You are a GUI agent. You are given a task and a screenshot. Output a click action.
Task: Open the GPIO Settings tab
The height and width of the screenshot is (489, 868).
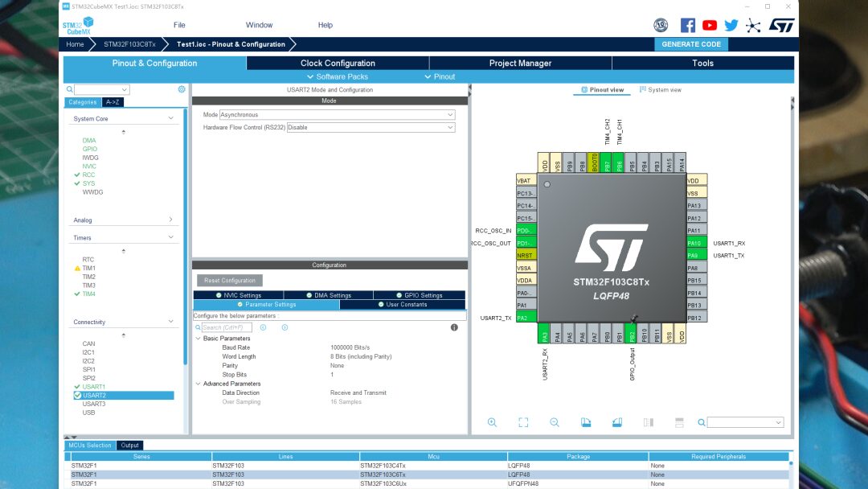pos(419,295)
